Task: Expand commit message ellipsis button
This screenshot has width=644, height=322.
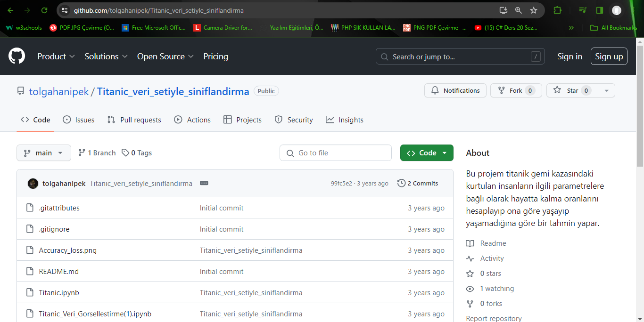Action: click(204, 183)
